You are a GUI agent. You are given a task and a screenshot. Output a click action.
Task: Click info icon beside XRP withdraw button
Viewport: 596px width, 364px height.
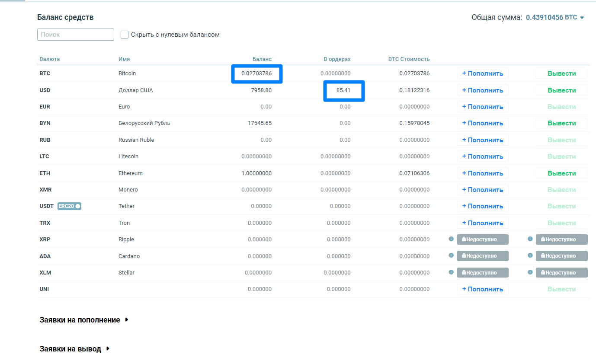coord(530,239)
